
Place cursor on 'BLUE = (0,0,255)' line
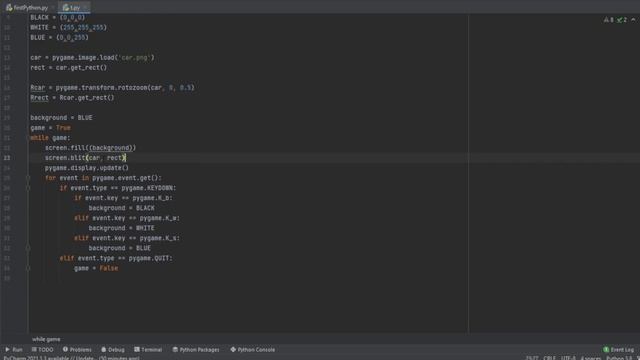coord(59,38)
